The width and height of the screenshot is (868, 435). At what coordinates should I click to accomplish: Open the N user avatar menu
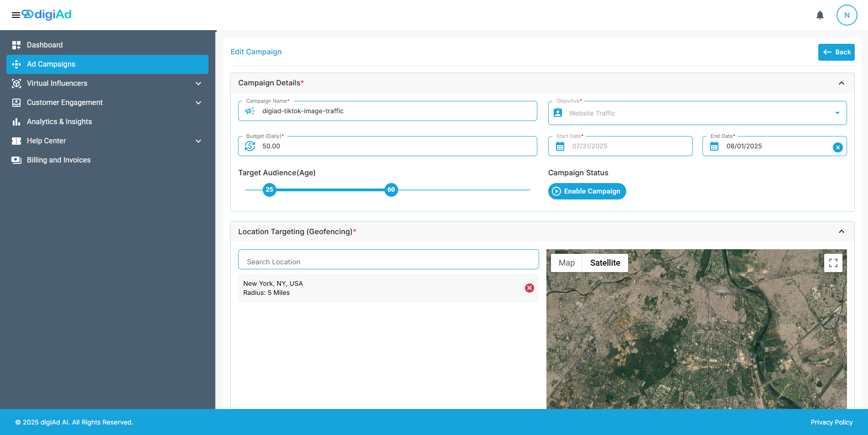click(847, 15)
